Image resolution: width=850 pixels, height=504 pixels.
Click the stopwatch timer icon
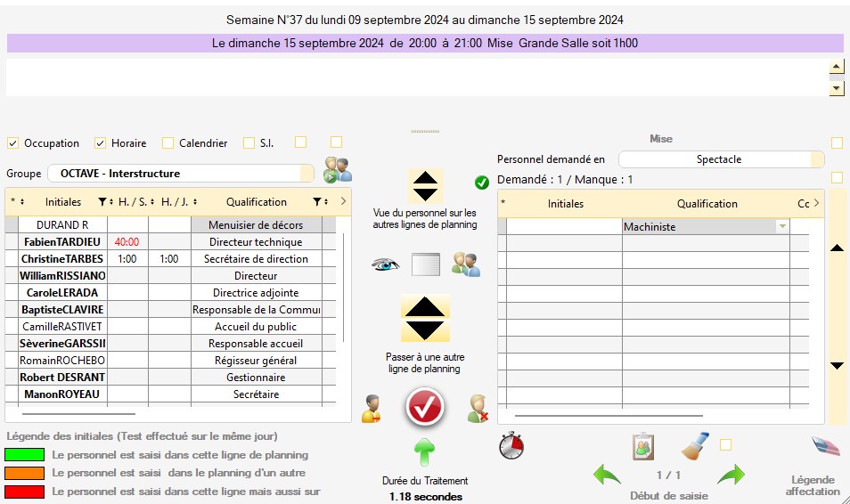pos(511,445)
